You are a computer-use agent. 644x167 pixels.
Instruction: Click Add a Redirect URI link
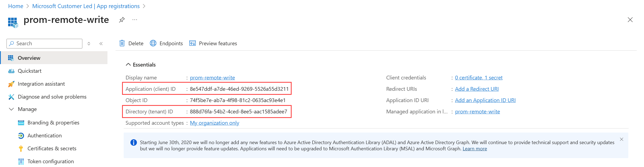click(477, 89)
